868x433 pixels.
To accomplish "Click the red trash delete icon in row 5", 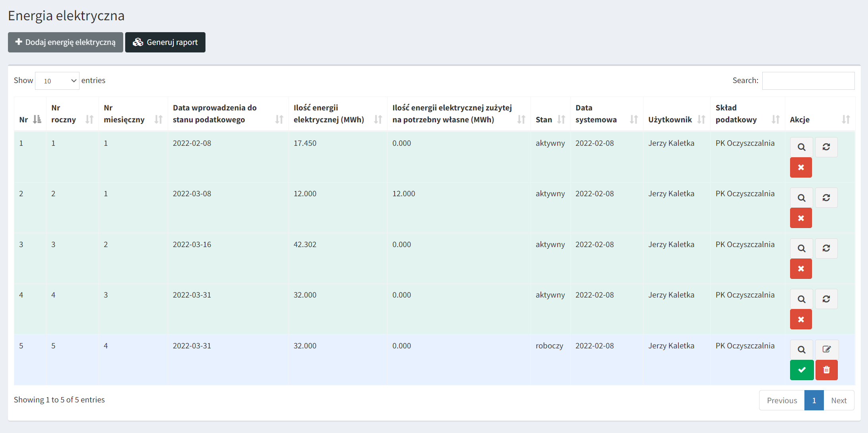I will [826, 370].
